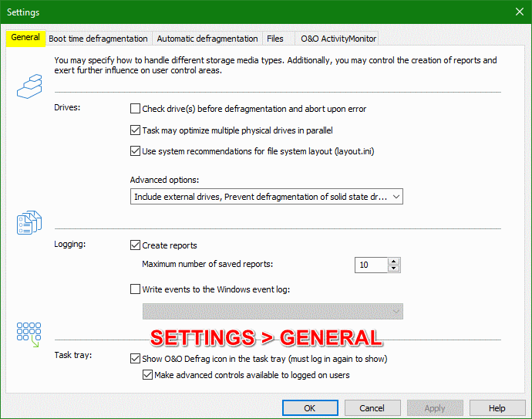The width and height of the screenshot is (532, 419).
Task: Click the Drives: section label
Action: click(x=67, y=107)
